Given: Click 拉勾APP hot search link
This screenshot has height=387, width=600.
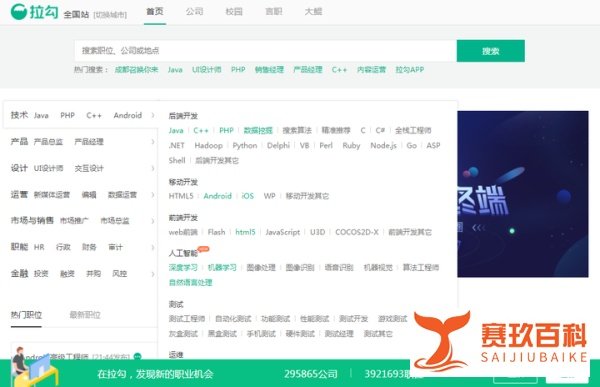Looking at the screenshot, I should 410,70.
